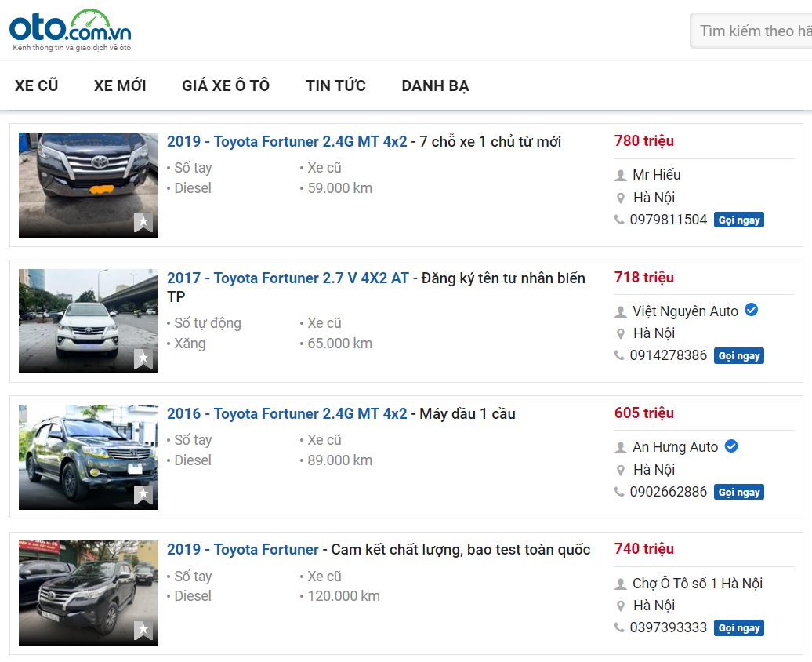Click phone icon beside 0902662886

click(x=619, y=492)
